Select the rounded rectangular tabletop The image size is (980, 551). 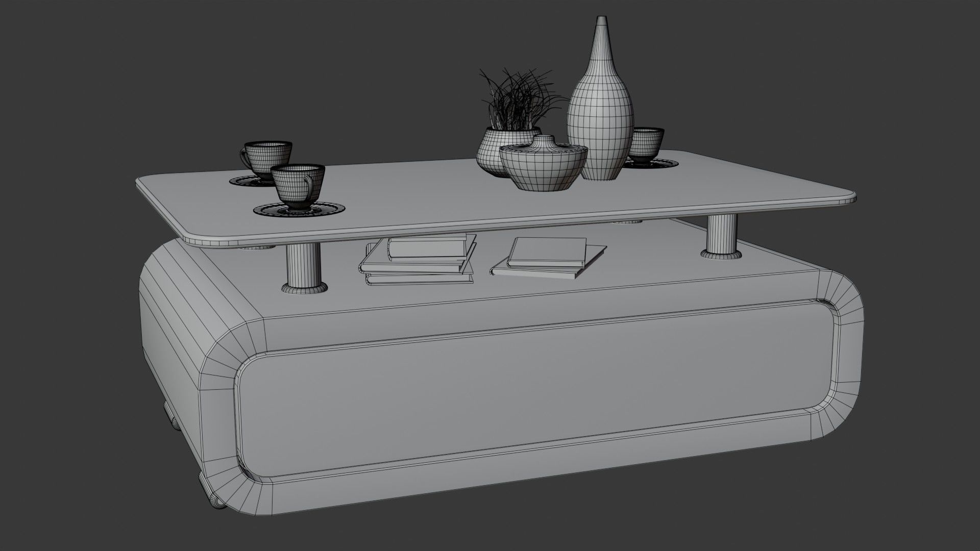click(495, 199)
